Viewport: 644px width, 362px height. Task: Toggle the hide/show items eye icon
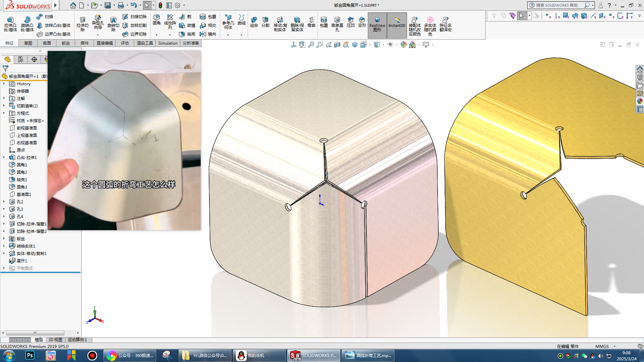pyautogui.click(x=390, y=45)
